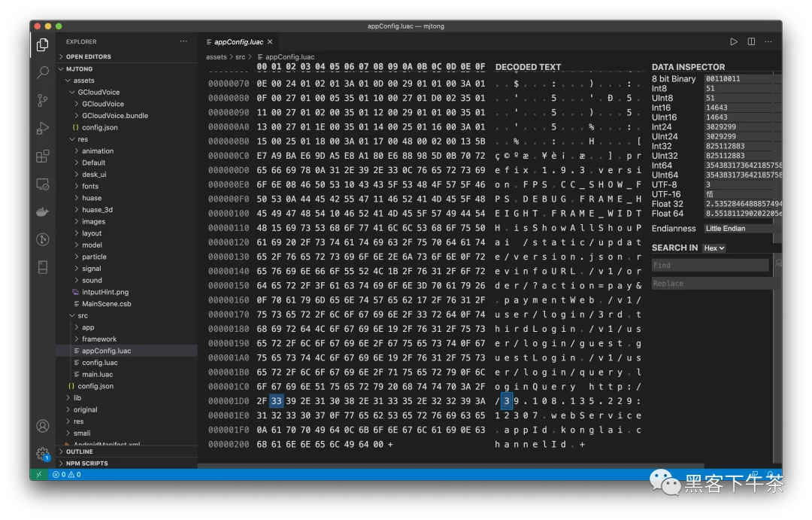
Task: Open intputHint.png image file
Action: click(127, 292)
